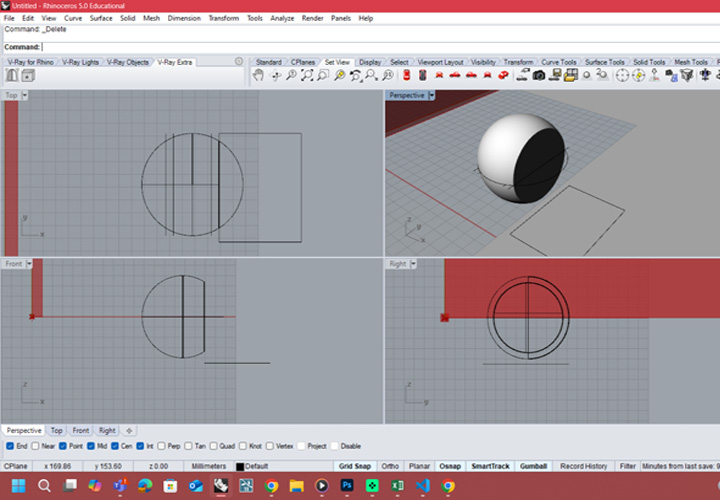Toggle the Gumball status bar button
The height and width of the screenshot is (500, 720).
533,466
